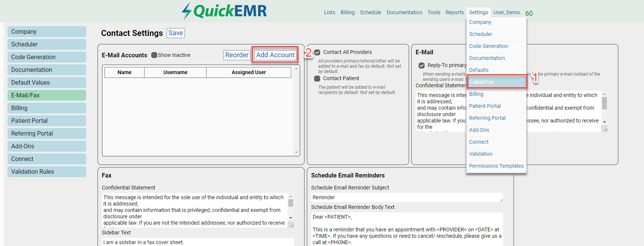Click Schedule Email Reminder Subject field
Screen dimensions: 644x246
click(407, 197)
